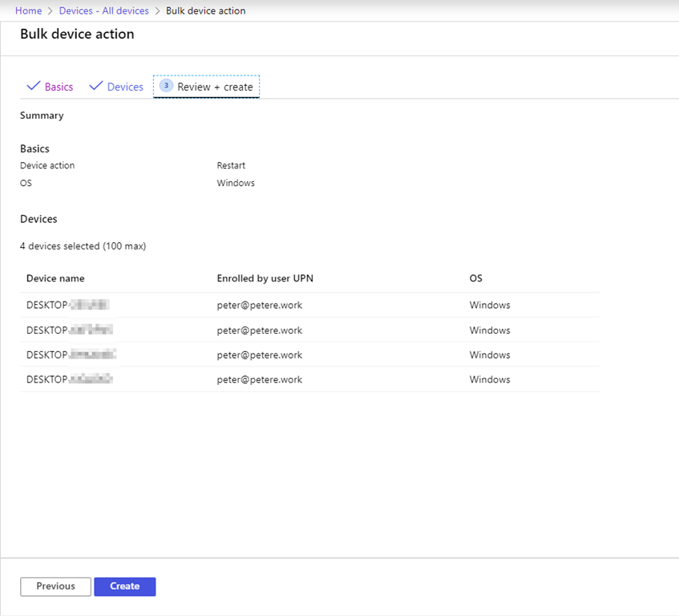
Task: Click the Restart device action value
Action: [x=231, y=165]
